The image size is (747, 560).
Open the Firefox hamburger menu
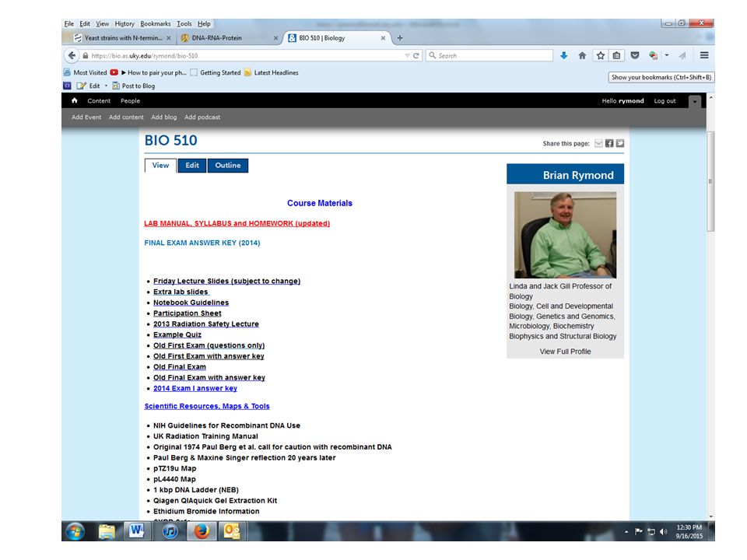tap(704, 55)
